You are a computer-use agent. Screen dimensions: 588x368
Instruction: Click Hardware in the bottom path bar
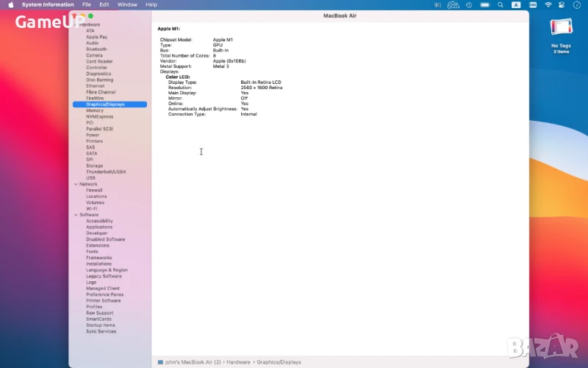237,362
